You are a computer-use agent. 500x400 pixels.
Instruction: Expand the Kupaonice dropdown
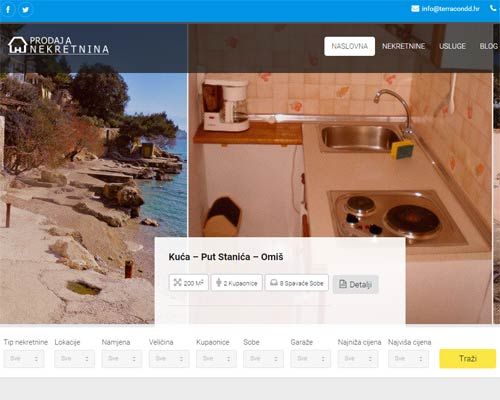point(216,359)
